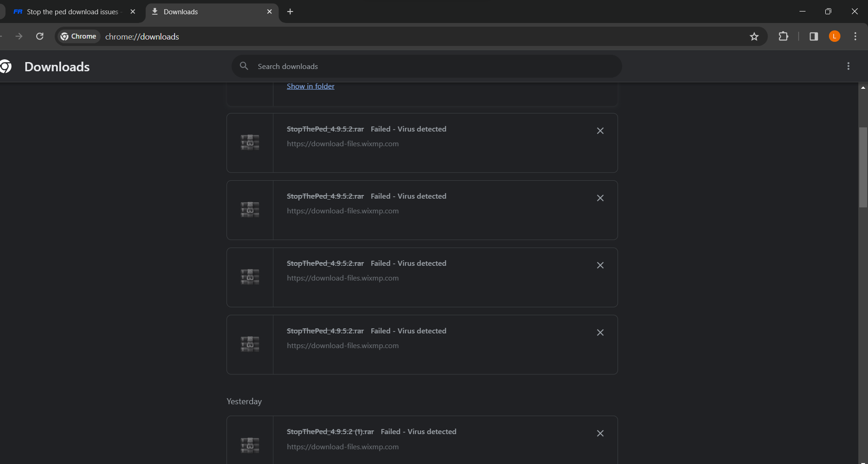This screenshot has width=868, height=464.
Task: Click the Show in folder link
Action: (311, 86)
